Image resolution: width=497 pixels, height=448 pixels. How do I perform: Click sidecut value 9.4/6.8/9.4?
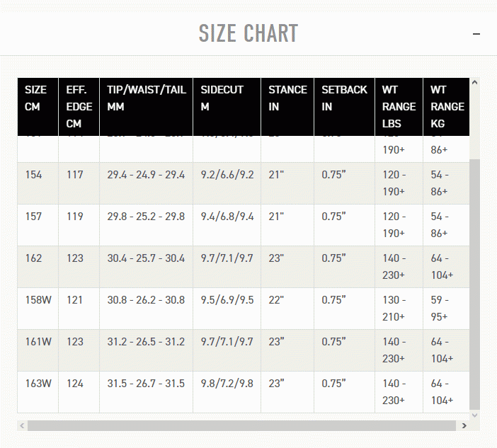(x=227, y=217)
